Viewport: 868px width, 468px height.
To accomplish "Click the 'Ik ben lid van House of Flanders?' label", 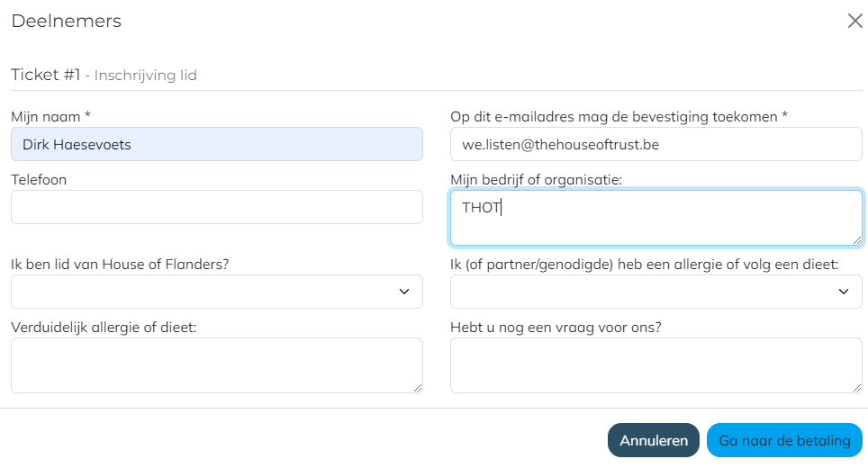I will point(120,265).
